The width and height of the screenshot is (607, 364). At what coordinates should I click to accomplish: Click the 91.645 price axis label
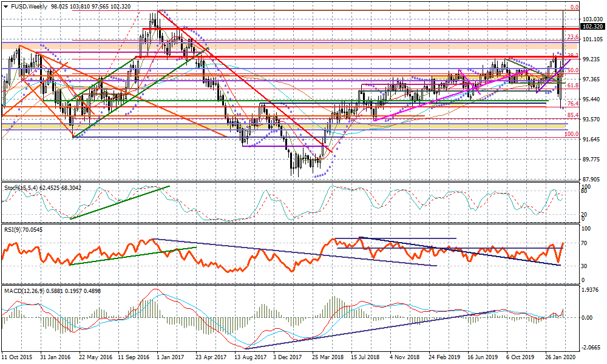point(592,140)
